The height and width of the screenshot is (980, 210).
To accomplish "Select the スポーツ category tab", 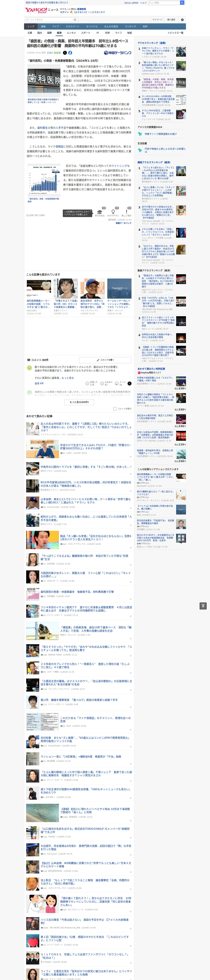I will 86,33.
